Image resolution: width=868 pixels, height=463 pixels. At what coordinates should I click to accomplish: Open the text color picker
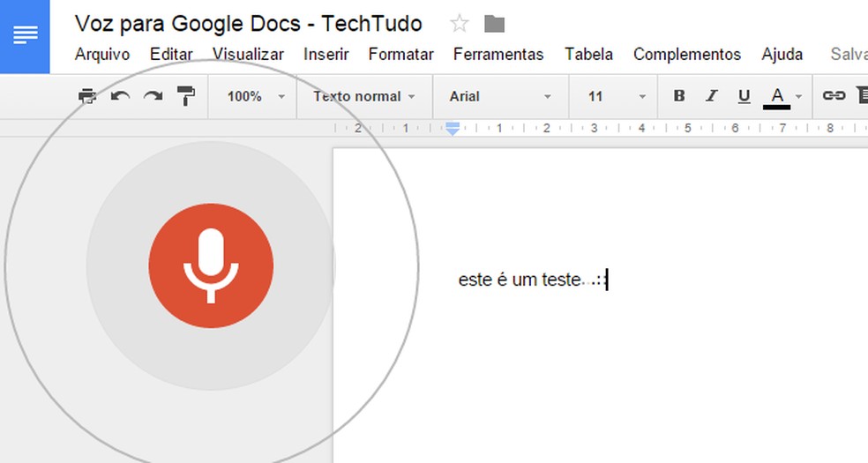pos(776,97)
